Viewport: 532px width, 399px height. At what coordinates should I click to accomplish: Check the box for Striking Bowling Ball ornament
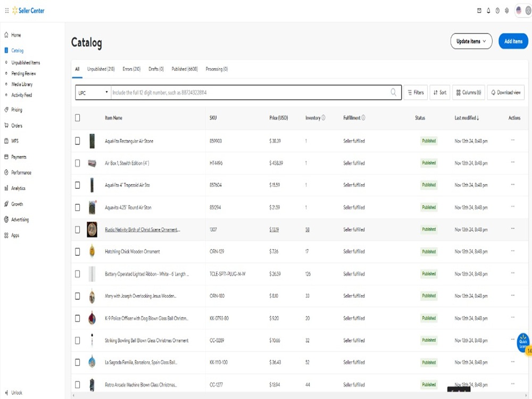77,340
